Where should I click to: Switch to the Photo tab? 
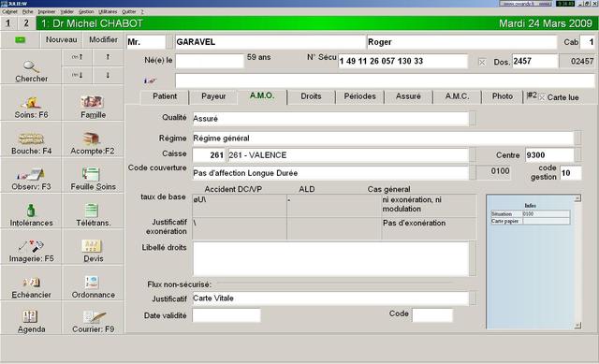tap(503, 96)
